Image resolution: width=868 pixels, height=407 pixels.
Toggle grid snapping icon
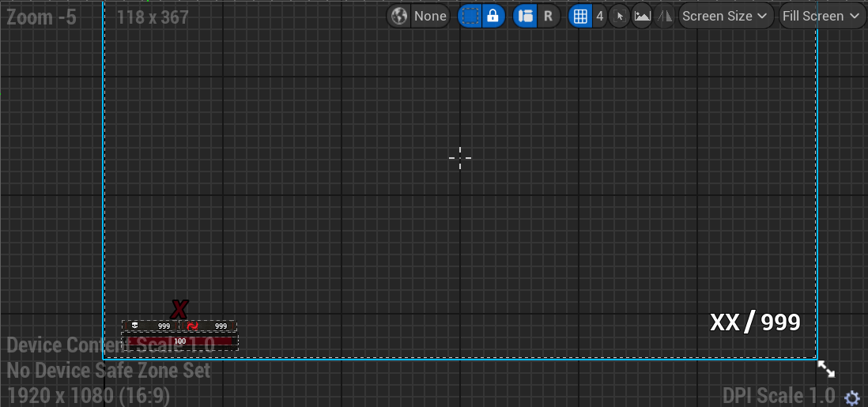click(580, 16)
